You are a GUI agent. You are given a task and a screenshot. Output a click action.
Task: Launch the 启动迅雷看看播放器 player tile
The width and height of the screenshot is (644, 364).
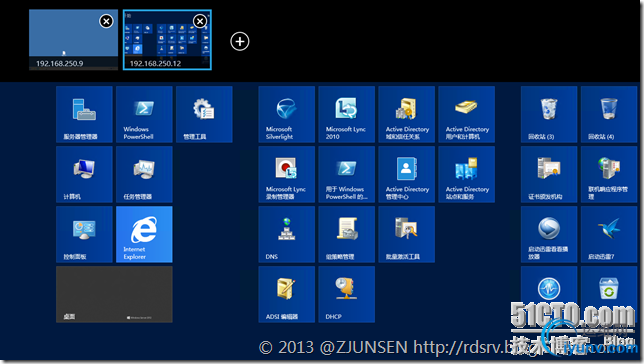click(x=549, y=234)
